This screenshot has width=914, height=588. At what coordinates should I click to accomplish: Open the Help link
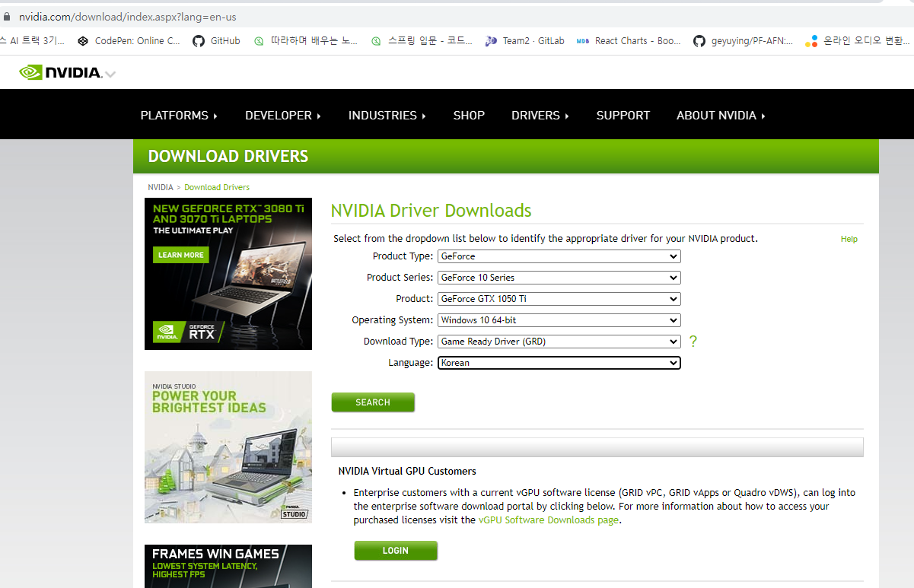coord(849,239)
